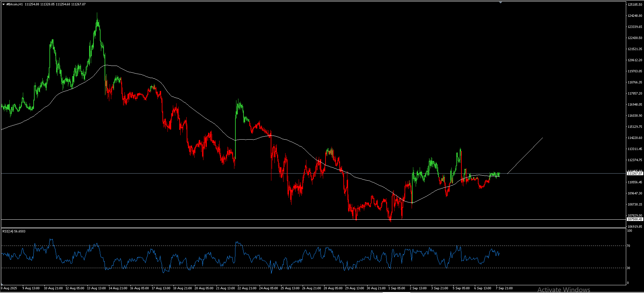Click the 21 Aug 13:00 time axis label
The width and height of the screenshot is (644, 293).
(x=225, y=288)
